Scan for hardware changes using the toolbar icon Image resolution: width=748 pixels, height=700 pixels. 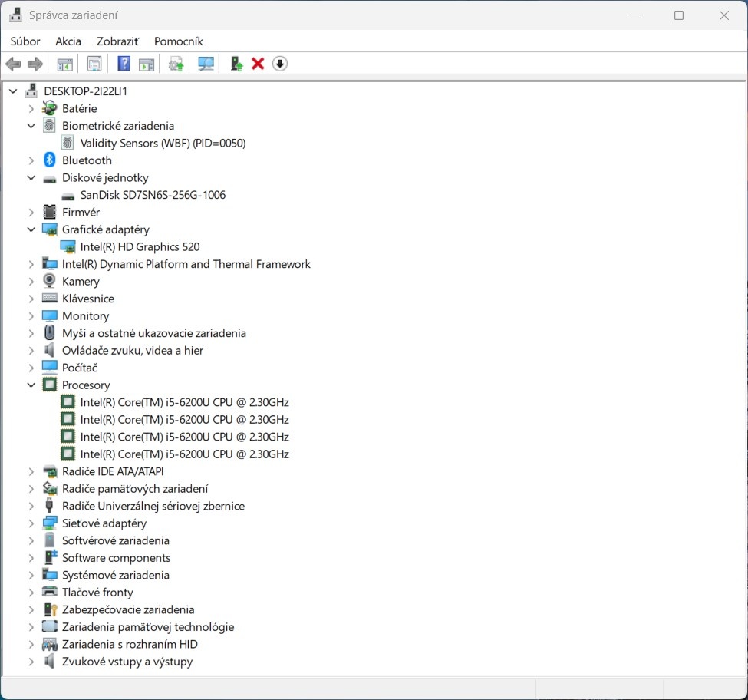coord(205,63)
